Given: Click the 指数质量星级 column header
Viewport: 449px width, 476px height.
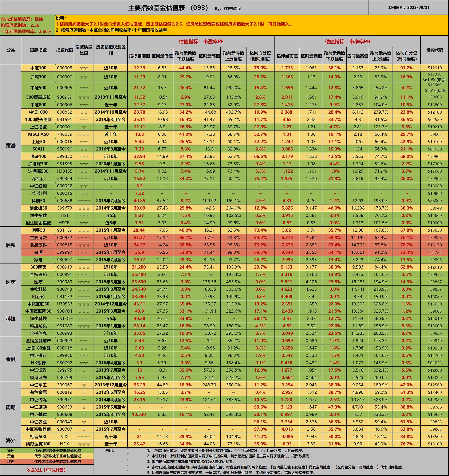Looking at the screenshot, I should pyautogui.click(x=84, y=50).
